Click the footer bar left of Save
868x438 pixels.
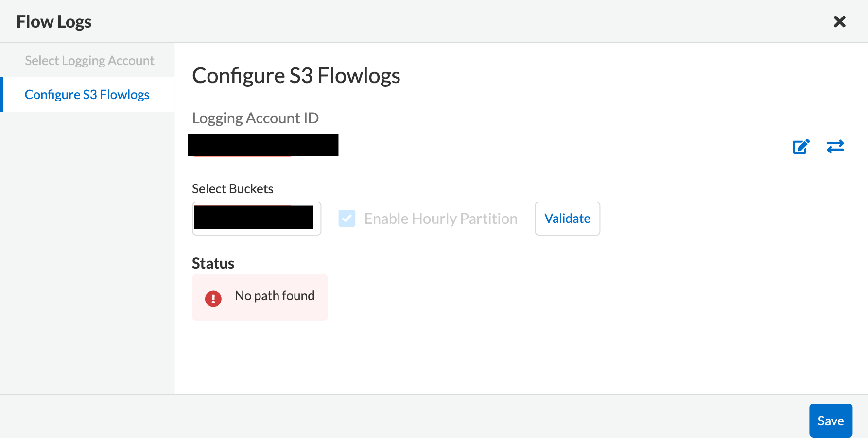click(389, 417)
